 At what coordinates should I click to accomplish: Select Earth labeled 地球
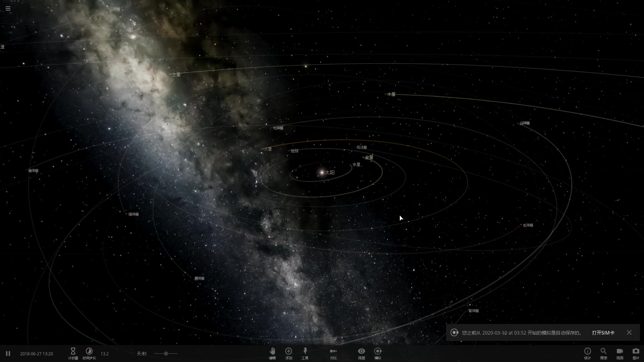pos(294,151)
